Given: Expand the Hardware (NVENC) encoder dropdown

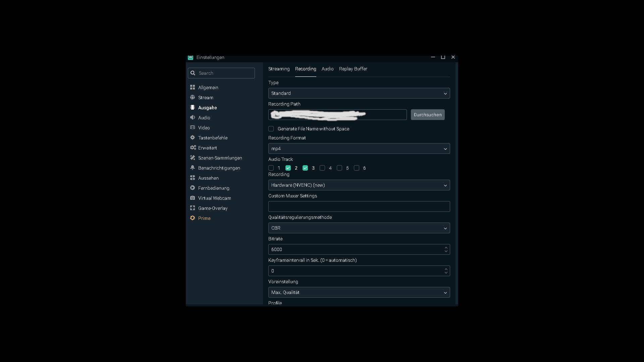Looking at the screenshot, I should 359,185.
